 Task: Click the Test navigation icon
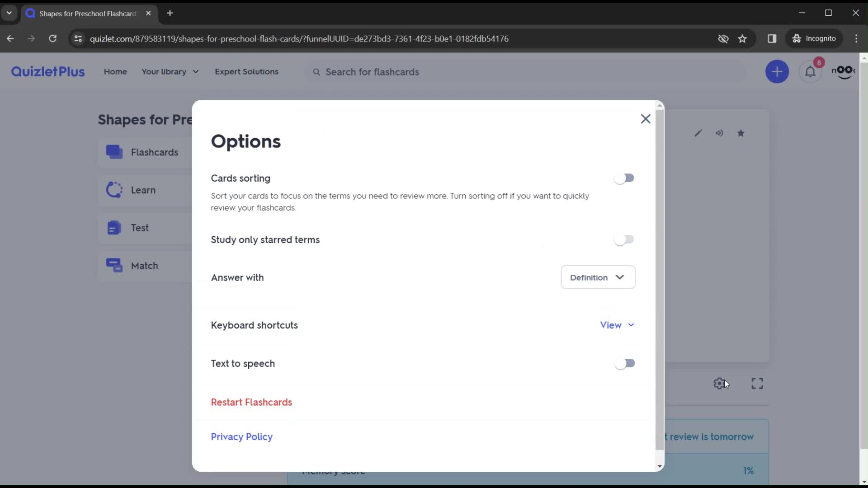pos(113,228)
